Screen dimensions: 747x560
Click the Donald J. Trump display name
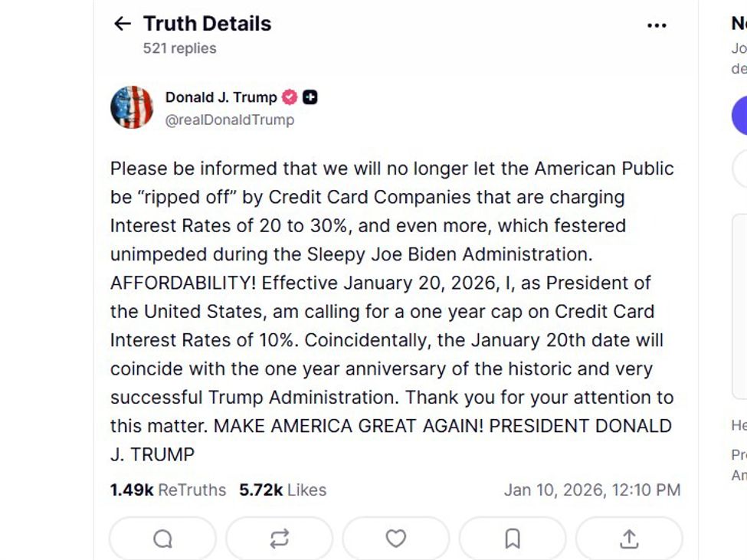point(221,97)
